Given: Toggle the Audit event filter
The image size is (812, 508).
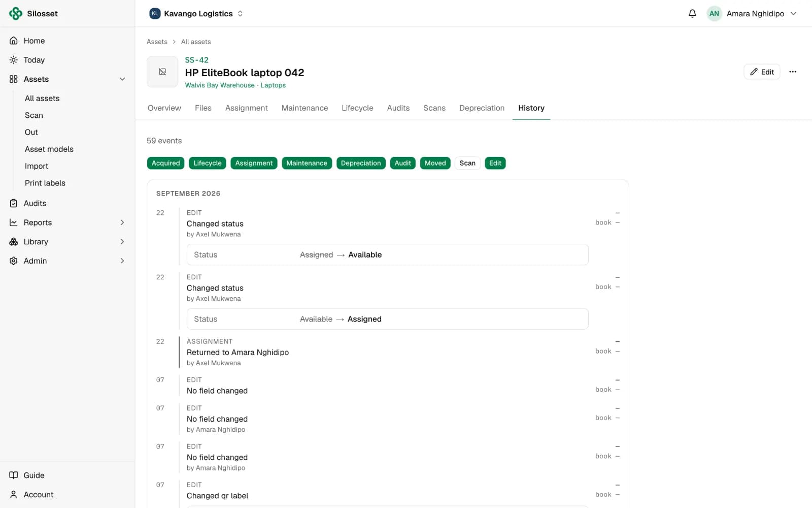Looking at the screenshot, I should click(403, 163).
